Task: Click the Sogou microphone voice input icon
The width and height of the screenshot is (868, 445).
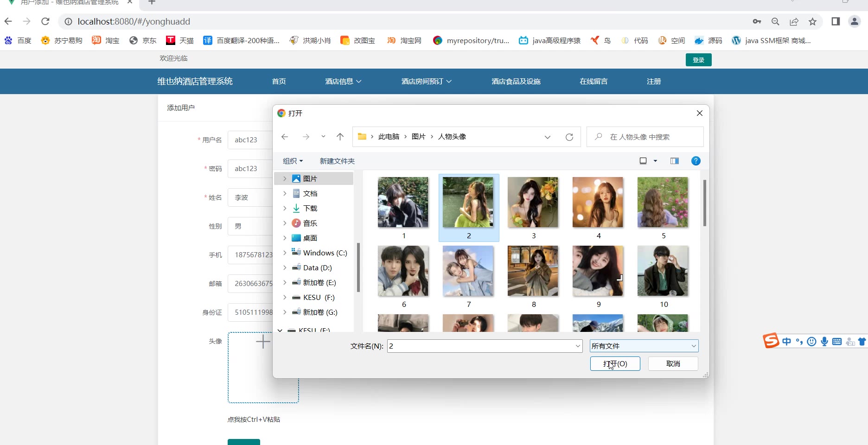Action: click(x=824, y=342)
